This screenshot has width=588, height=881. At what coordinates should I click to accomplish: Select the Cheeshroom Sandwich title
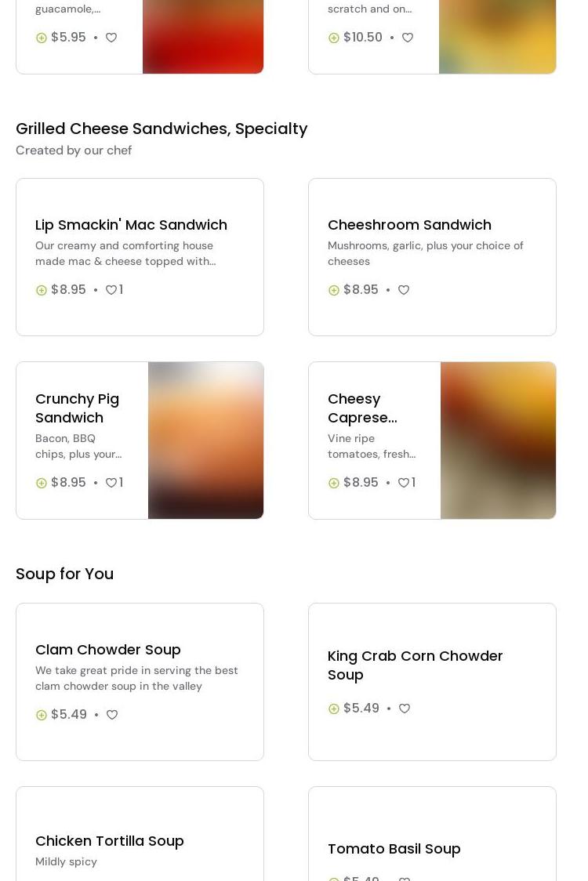(x=409, y=224)
